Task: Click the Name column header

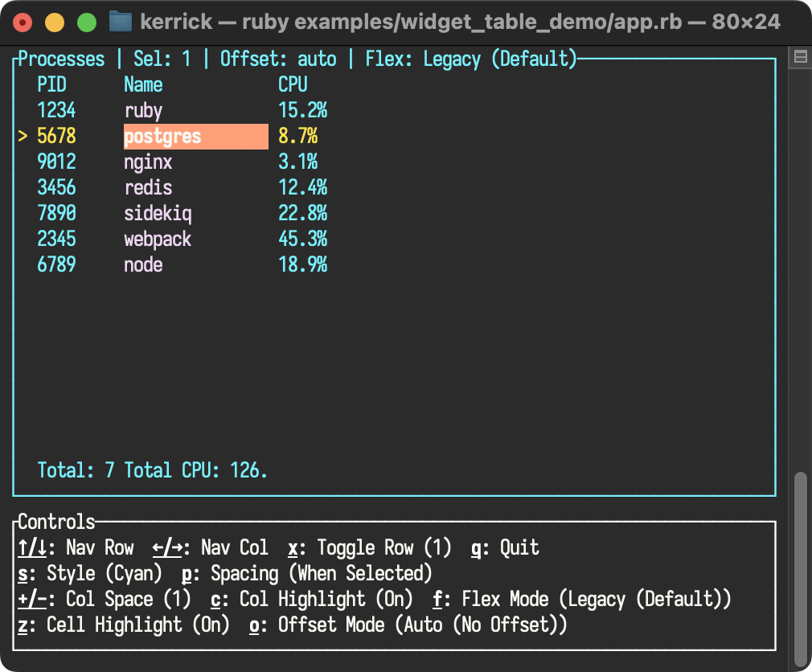Action: (143, 84)
